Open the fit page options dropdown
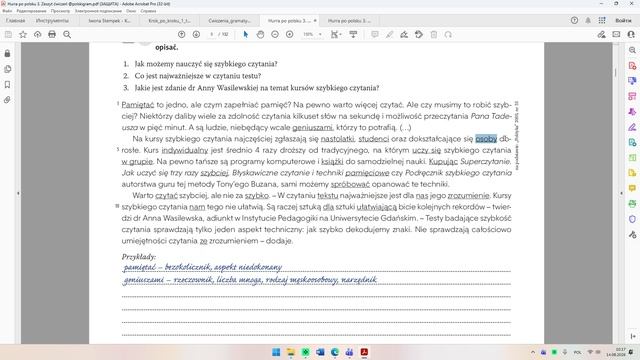 (336, 35)
